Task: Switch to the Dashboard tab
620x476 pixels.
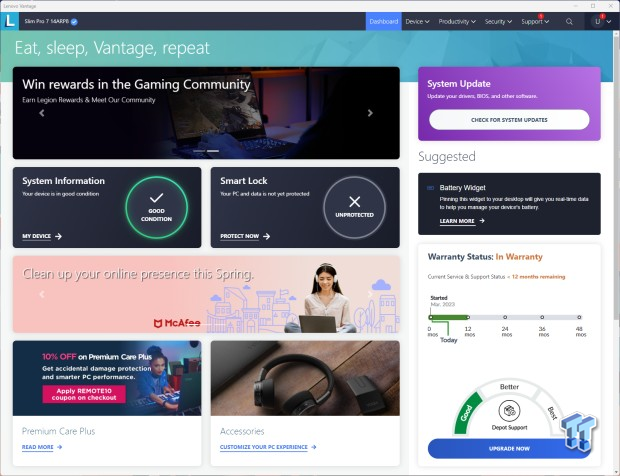Action: [384, 21]
